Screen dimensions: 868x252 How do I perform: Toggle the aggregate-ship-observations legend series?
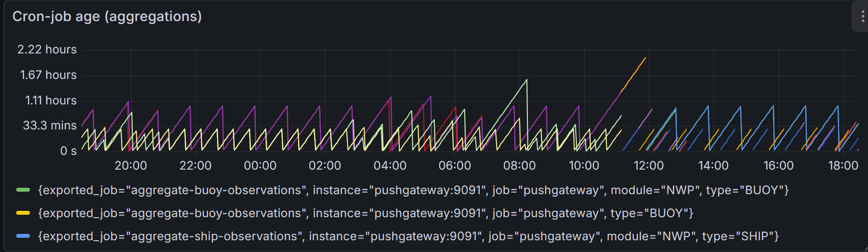(408, 236)
